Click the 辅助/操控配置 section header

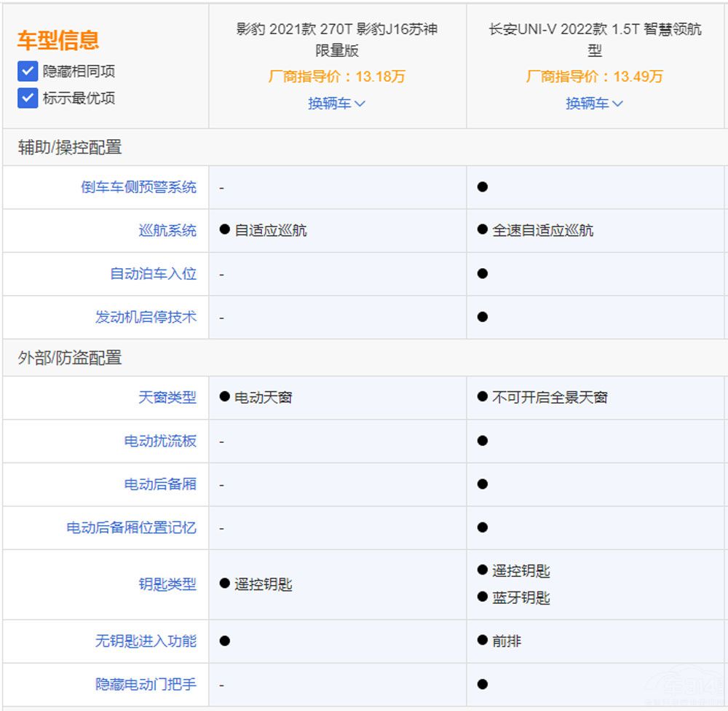coord(70,148)
